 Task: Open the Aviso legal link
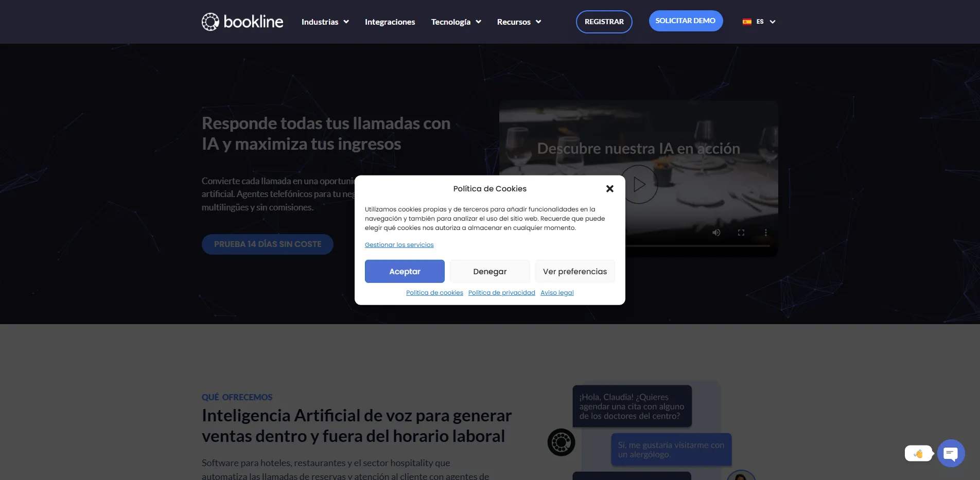pos(557,293)
